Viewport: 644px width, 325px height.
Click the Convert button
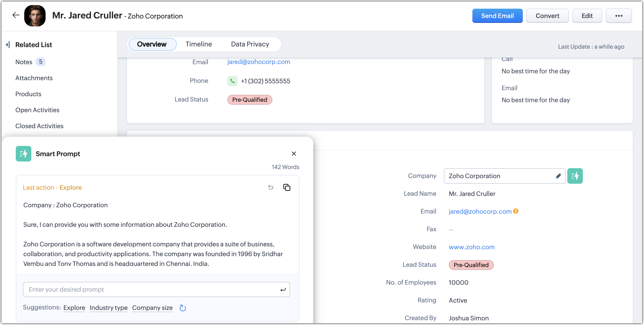pos(547,16)
